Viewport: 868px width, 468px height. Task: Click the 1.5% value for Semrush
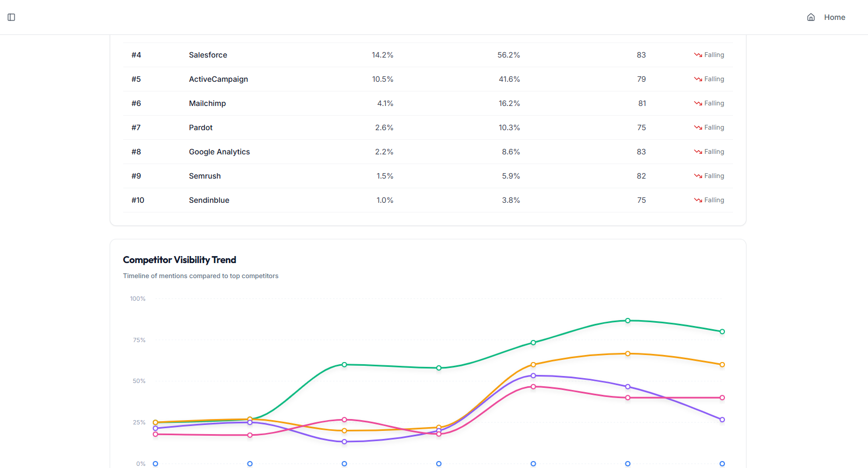tap(385, 176)
